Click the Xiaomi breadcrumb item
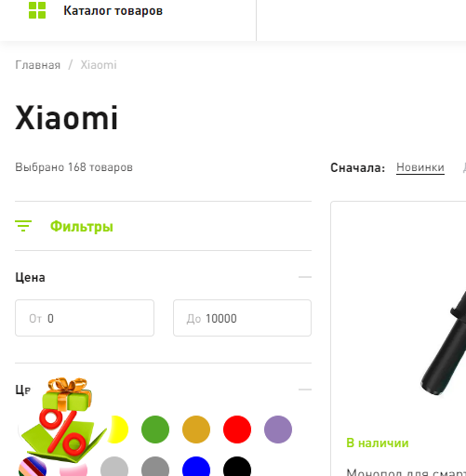This screenshot has height=476, width=466. 99,65
